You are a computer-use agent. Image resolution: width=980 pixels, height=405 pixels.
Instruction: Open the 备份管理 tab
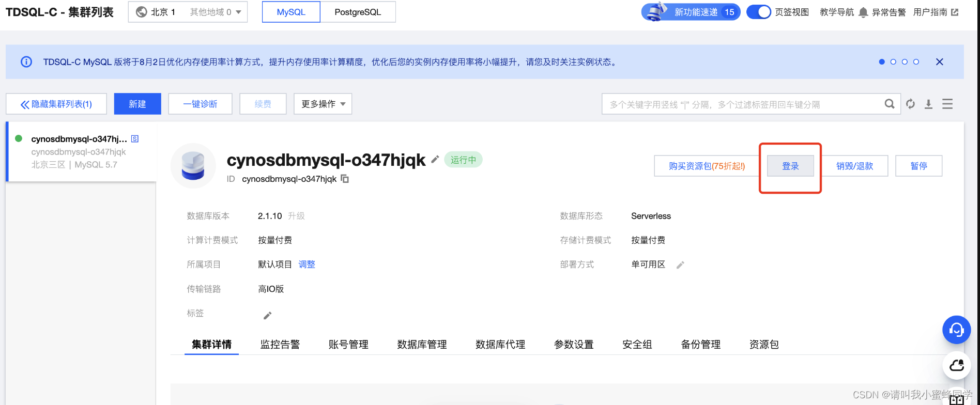[x=701, y=344]
